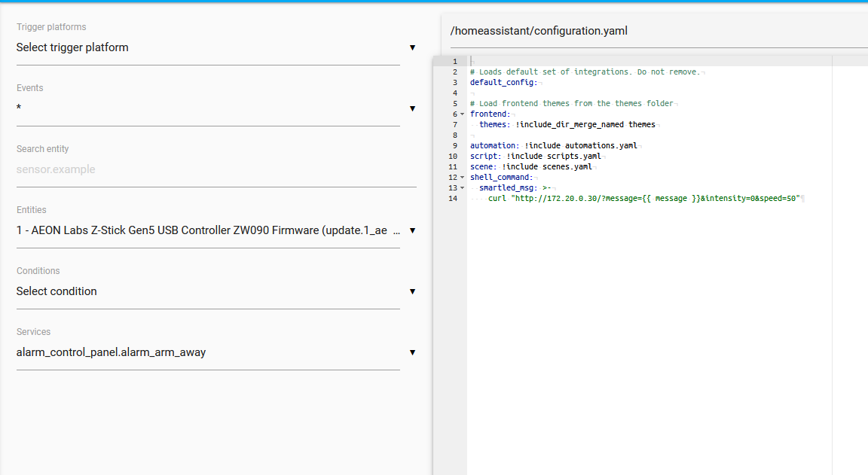Click the themes include_dir_merge_named line
The height and width of the screenshot is (475, 868).
[x=567, y=125]
